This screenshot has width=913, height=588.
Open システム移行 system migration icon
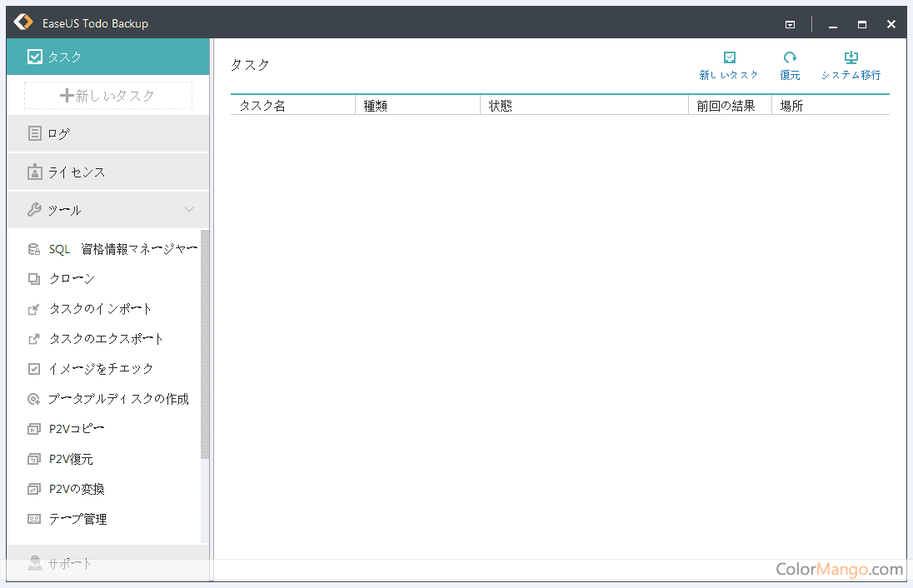(x=851, y=58)
